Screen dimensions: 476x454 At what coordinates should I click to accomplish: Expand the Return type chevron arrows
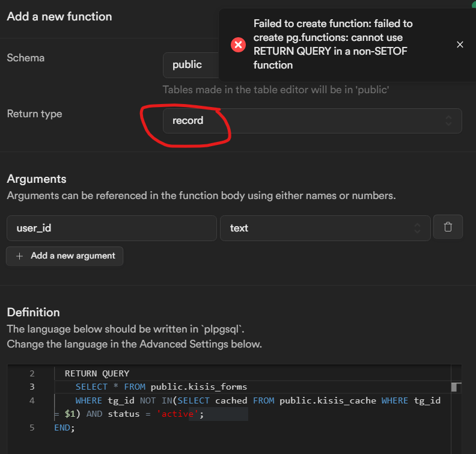pyautogui.click(x=448, y=120)
